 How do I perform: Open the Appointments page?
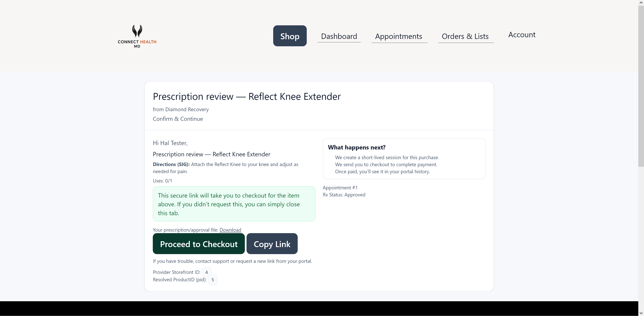(x=399, y=36)
